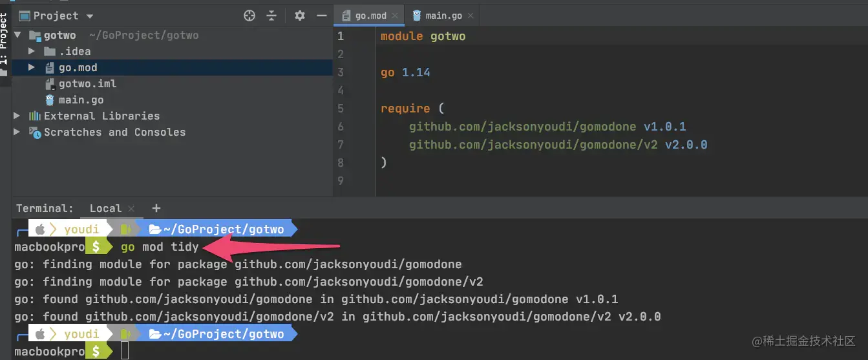
Task: Click the go.mod tab file icon
Action: click(x=345, y=16)
